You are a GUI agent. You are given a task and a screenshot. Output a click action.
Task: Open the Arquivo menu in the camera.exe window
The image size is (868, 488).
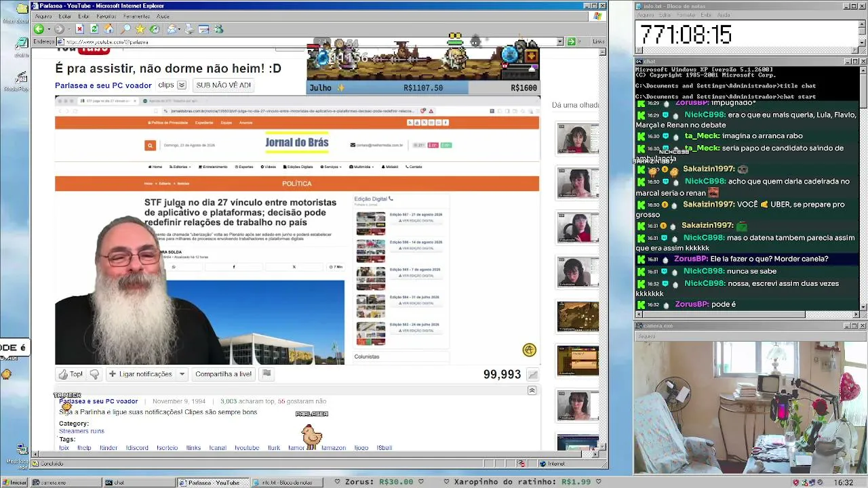[646, 336]
